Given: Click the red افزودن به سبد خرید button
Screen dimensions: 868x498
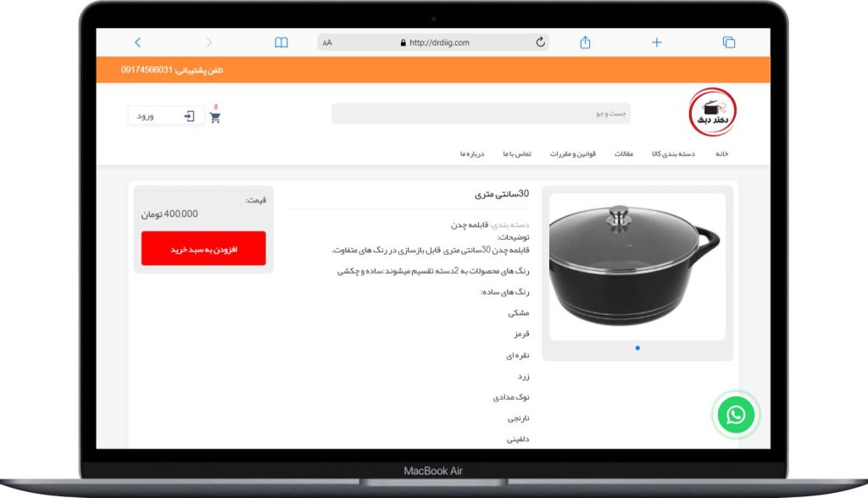Looking at the screenshot, I should [203, 248].
